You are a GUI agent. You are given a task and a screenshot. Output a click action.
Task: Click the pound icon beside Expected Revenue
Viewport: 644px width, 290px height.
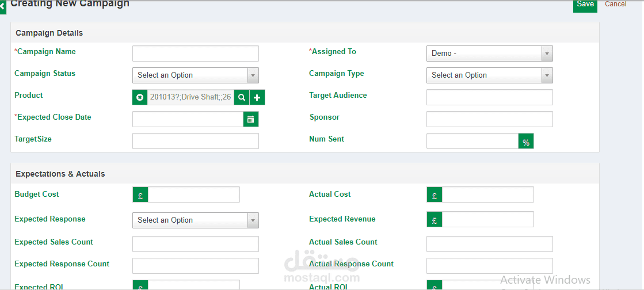(435, 219)
